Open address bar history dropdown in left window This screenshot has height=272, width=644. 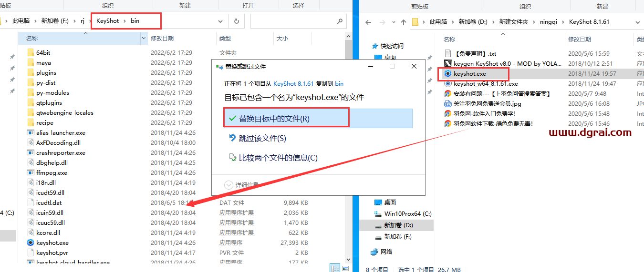click(x=220, y=21)
